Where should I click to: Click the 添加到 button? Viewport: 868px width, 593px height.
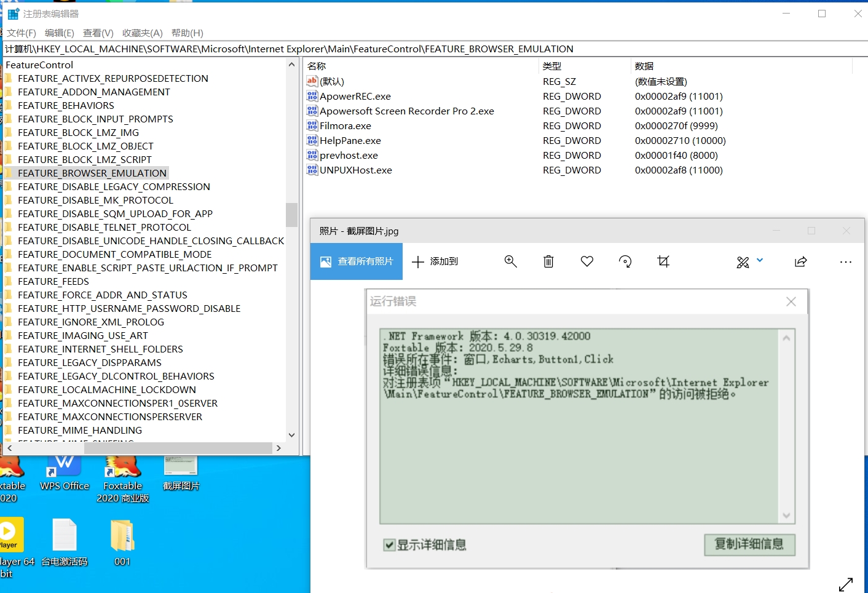pos(435,261)
